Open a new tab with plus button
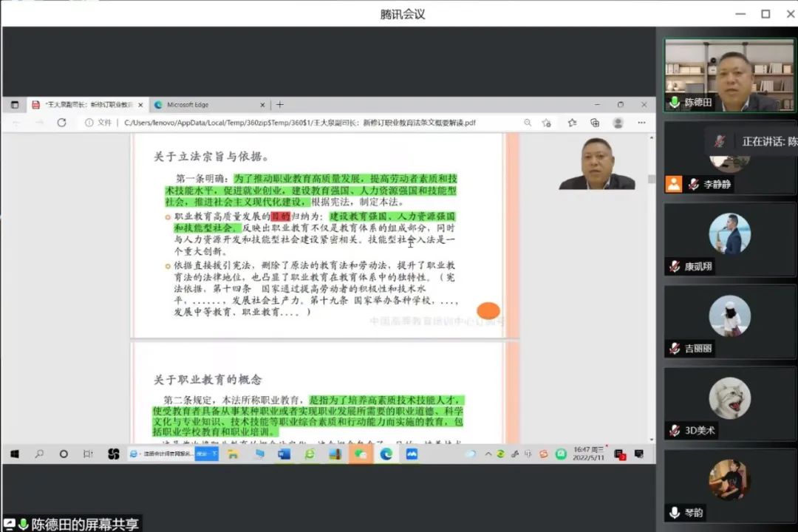 [x=279, y=105]
